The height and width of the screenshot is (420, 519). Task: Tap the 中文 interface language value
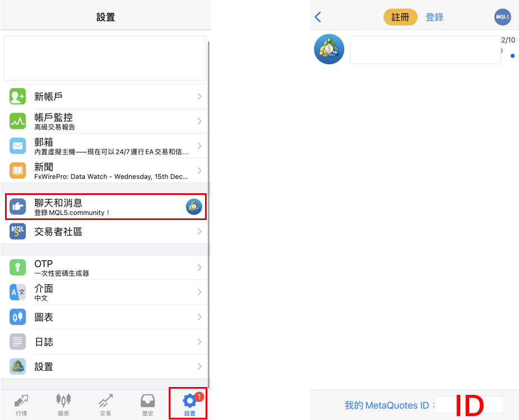click(x=41, y=298)
